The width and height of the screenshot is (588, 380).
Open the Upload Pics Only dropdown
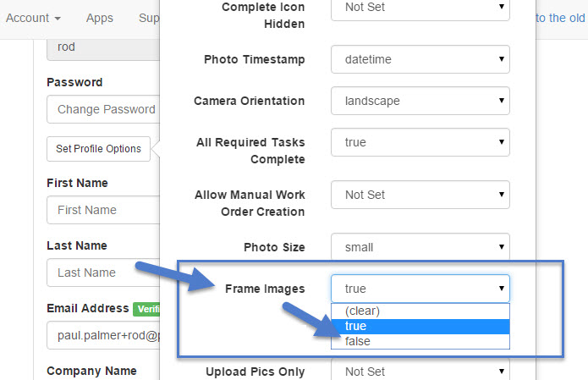point(420,372)
